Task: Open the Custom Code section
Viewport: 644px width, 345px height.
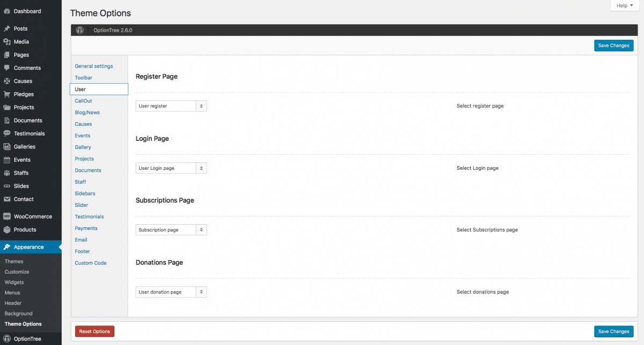Action: (90, 263)
